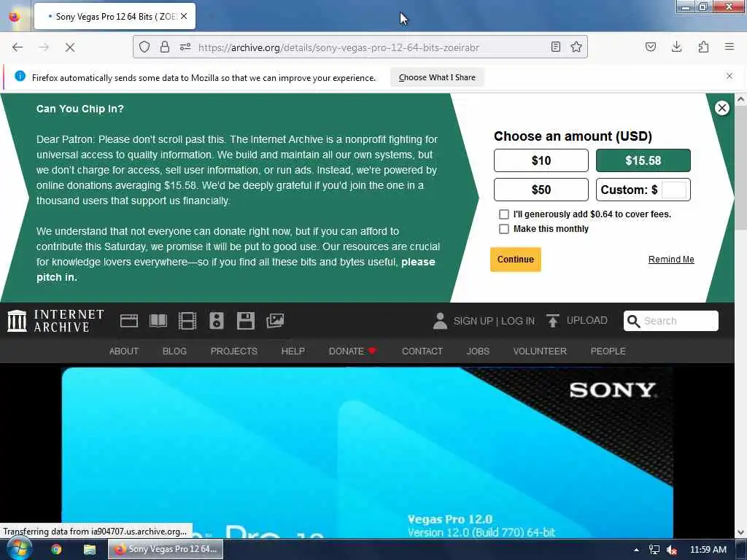
Task: Open the Audio speaker icon
Action: click(x=216, y=321)
